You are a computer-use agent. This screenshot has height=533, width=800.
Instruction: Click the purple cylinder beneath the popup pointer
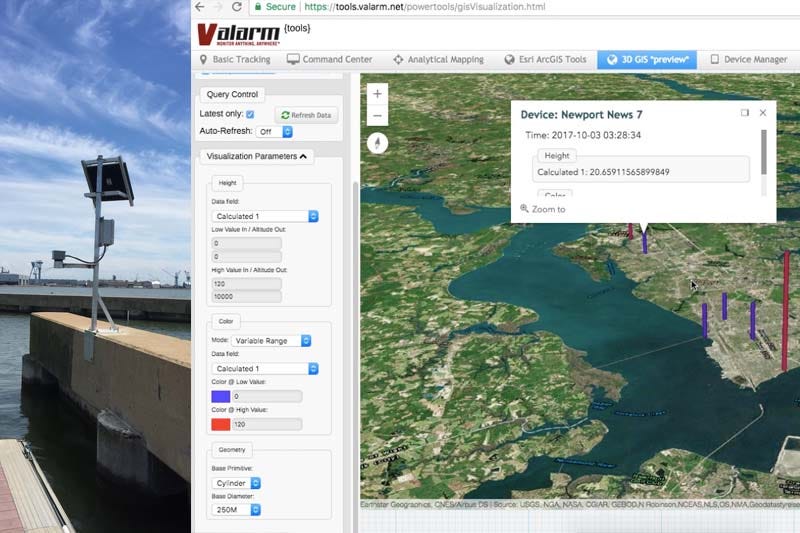(645, 242)
